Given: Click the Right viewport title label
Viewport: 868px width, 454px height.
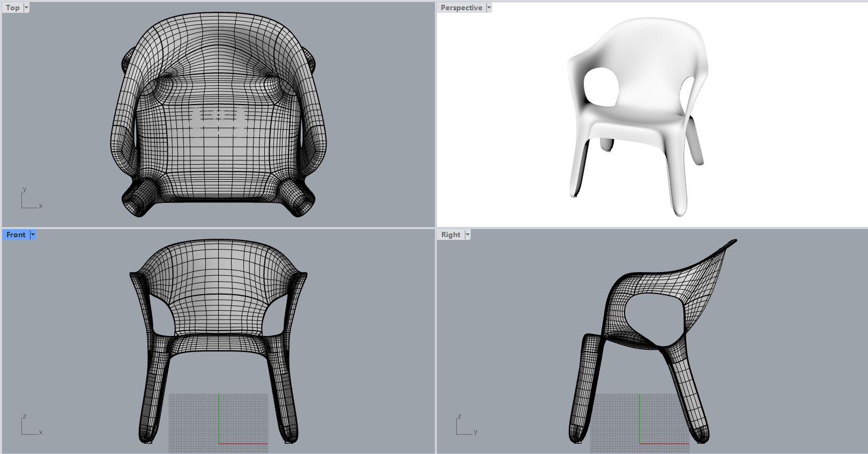Looking at the screenshot, I should pos(450,235).
